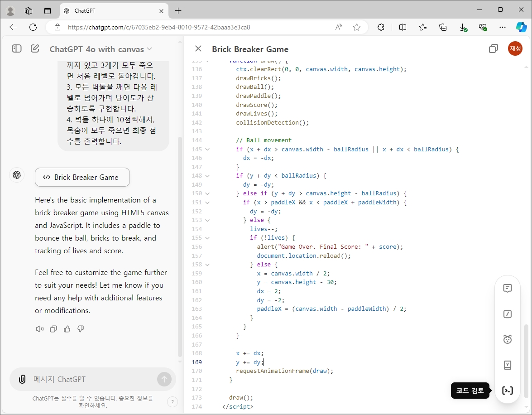Open browser collections icon
This screenshot has height=415, width=532.
(443, 27)
